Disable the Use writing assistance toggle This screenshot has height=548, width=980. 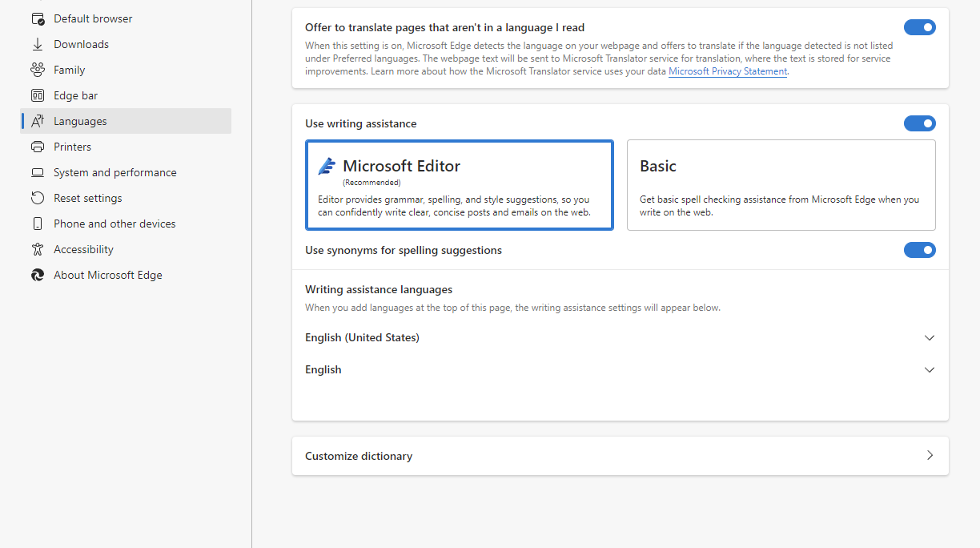[x=919, y=123]
